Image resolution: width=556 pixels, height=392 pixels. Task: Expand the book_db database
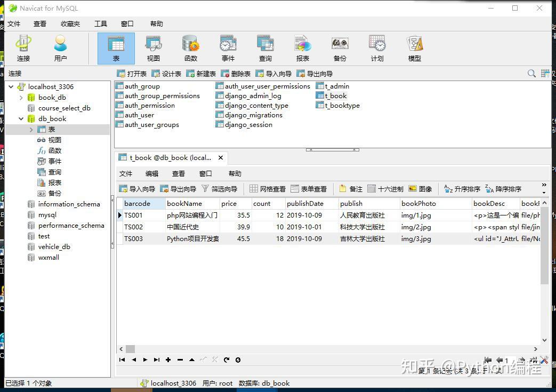21,97
